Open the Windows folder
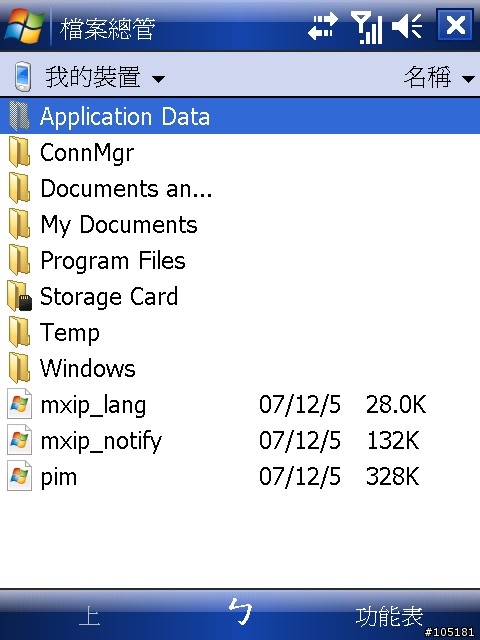 pyautogui.click(x=240, y=368)
